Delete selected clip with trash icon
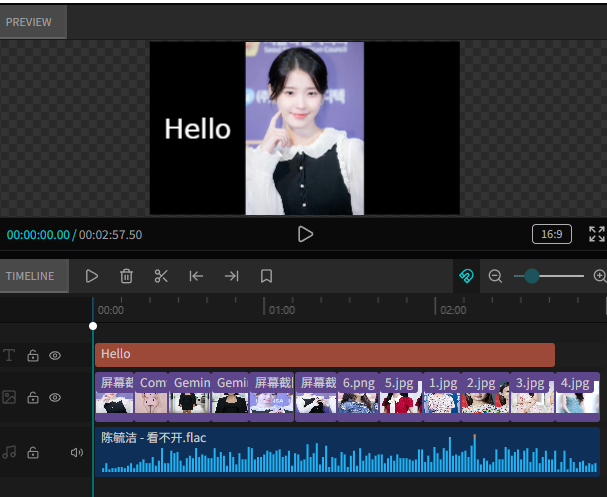This screenshot has width=607, height=497. 126,276
